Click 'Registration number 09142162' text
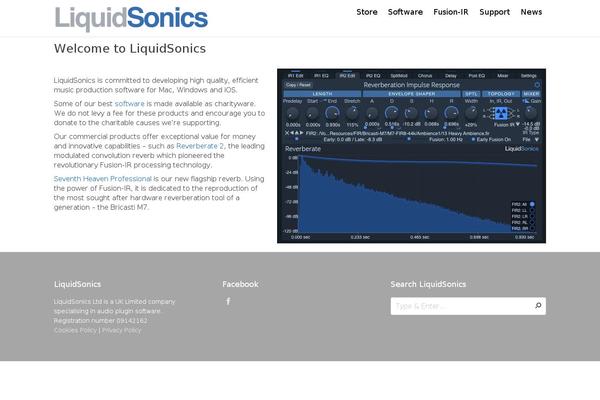The height and width of the screenshot is (400, 600). [100, 321]
